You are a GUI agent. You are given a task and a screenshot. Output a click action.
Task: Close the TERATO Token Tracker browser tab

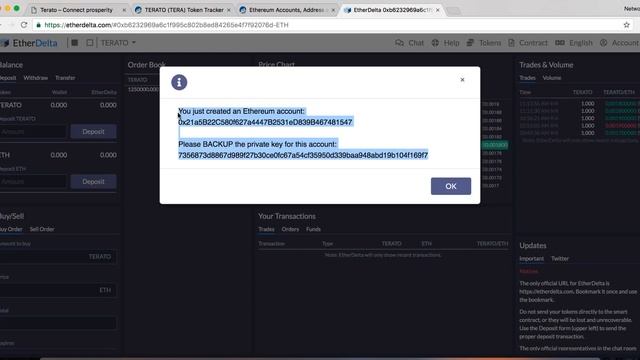click(x=229, y=10)
